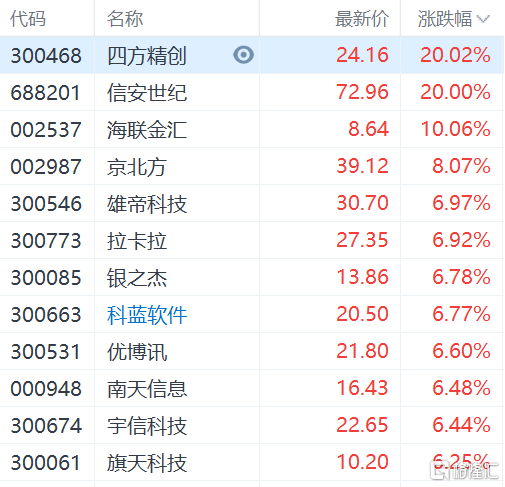Select stock code 300531

pyautogui.click(x=46, y=352)
